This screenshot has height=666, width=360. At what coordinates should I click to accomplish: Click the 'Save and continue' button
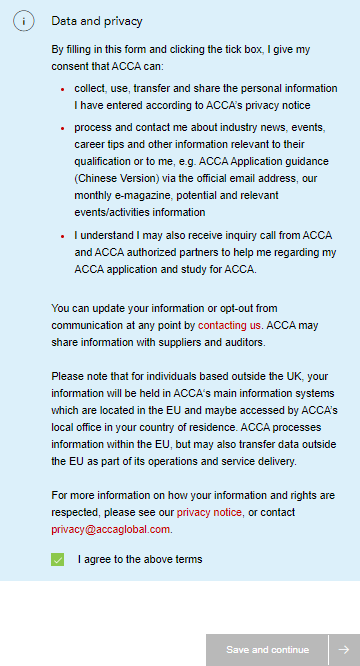(x=267, y=650)
